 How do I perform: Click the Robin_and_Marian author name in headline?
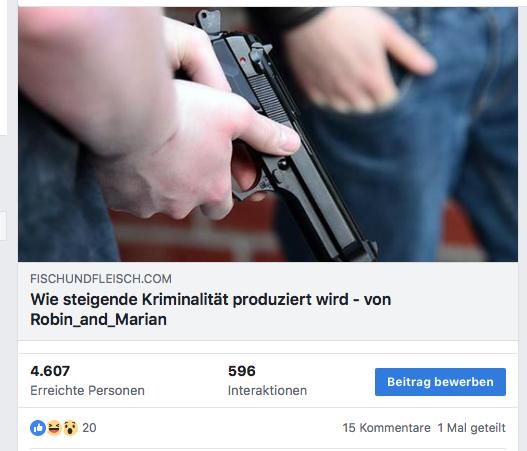click(x=98, y=319)
